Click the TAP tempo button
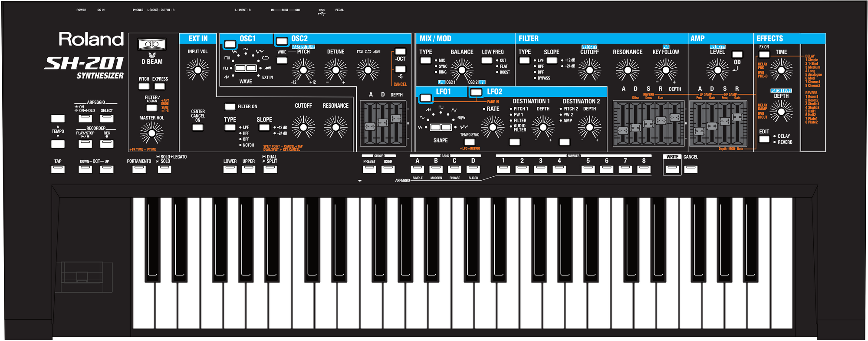 tap(58, 169)
